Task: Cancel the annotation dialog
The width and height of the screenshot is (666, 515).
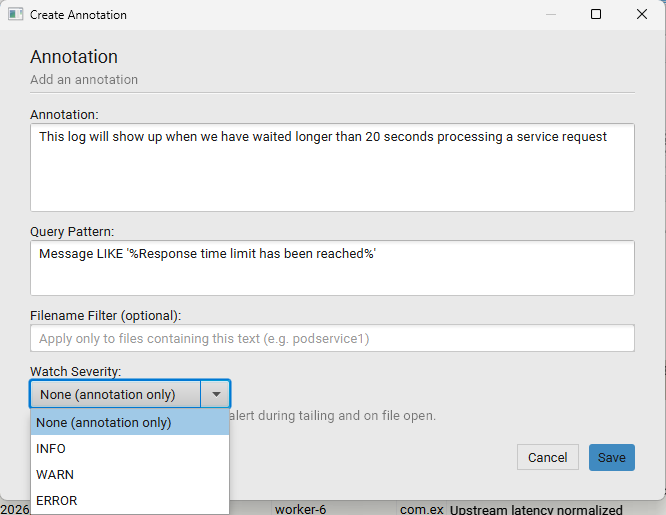Action: coord(547,457)
